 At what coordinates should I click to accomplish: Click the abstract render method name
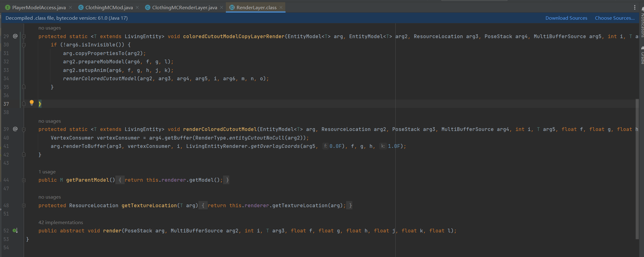(x=112, y=231)
